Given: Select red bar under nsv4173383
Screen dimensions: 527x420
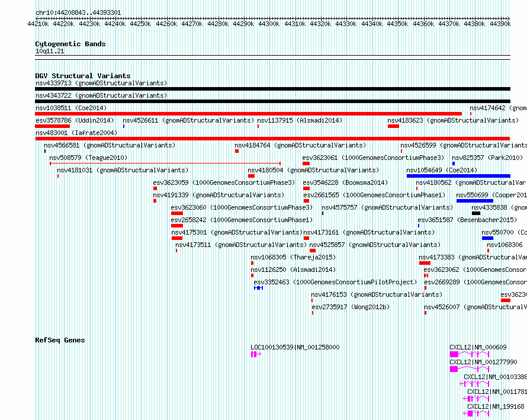Looking at the screenshot, I should [425, 263].
